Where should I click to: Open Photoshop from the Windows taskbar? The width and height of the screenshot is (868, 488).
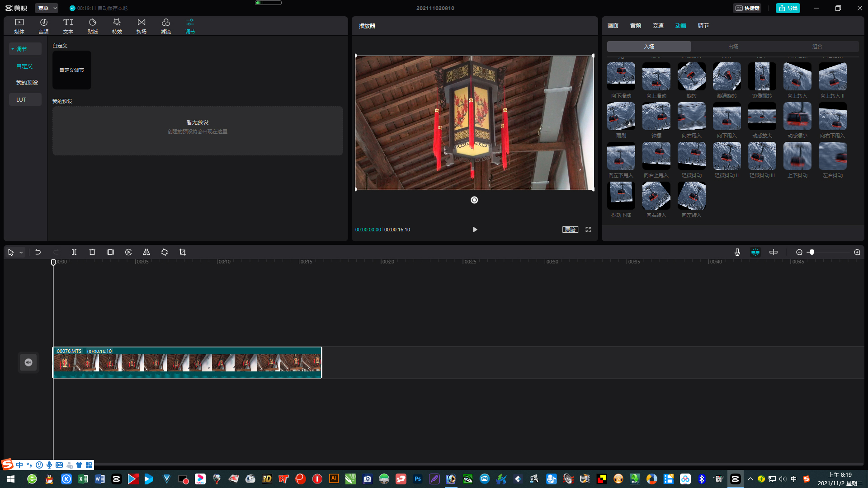coord(418,479)
